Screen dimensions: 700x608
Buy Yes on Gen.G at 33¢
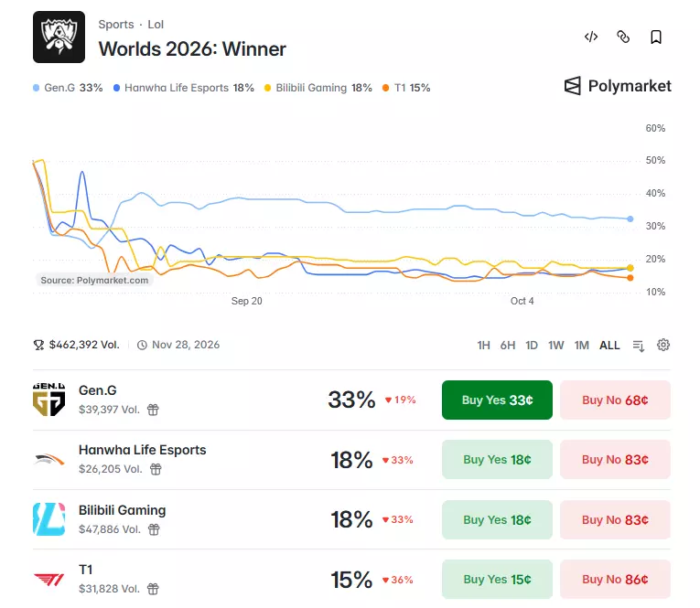point(497,400)
